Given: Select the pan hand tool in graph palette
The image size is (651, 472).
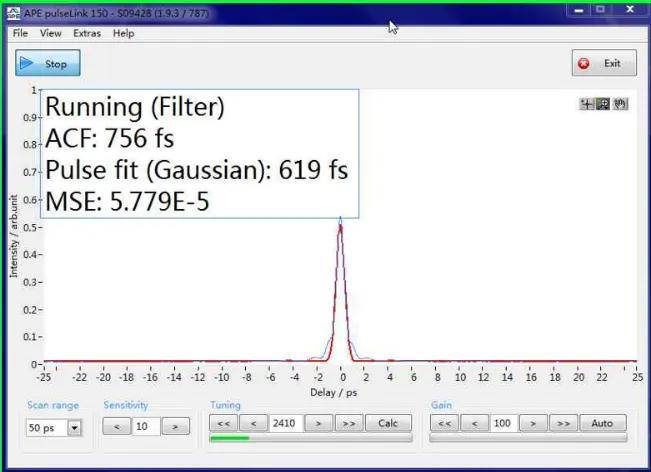Looking at the screenshot, I should pos(620,104).
